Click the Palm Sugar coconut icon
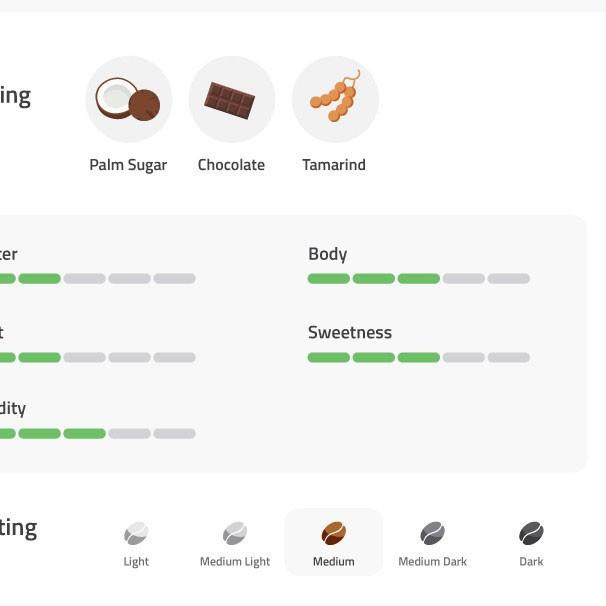This screenshot has width=606, height=606. pos(129,100)
